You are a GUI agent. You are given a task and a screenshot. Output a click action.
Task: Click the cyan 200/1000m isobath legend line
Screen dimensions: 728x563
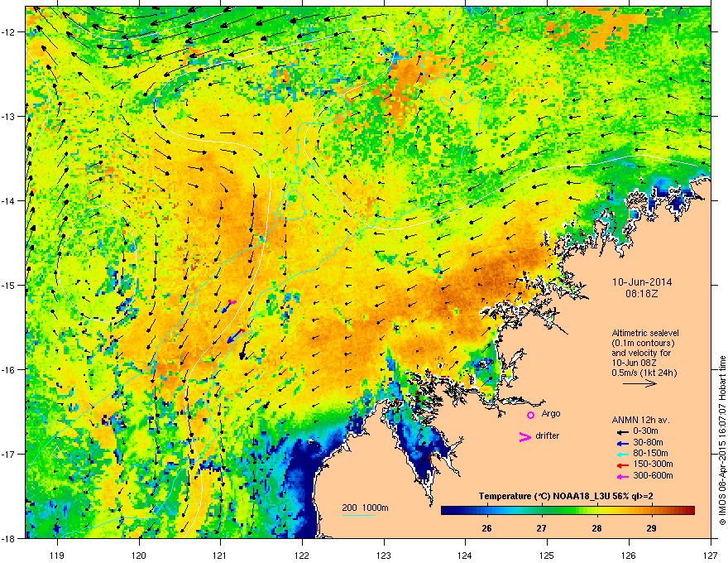pyautogui.click(x=358, y=515)
